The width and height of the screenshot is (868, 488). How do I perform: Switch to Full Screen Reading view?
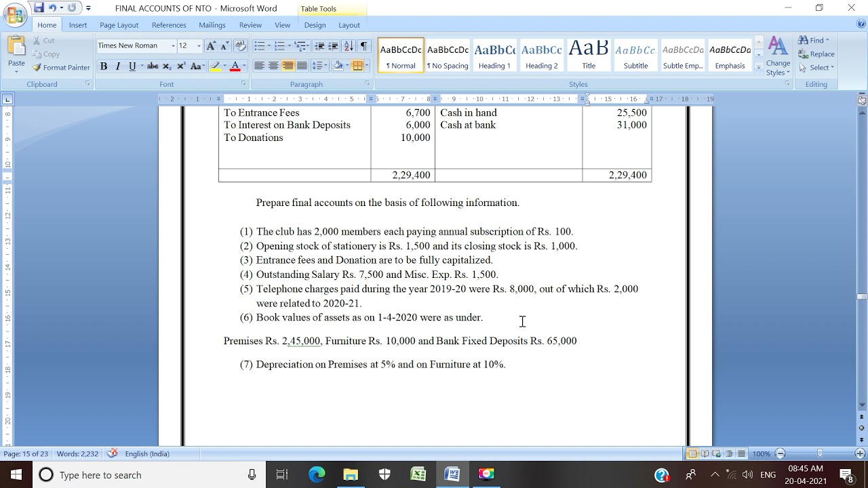[x=705, y=453]
